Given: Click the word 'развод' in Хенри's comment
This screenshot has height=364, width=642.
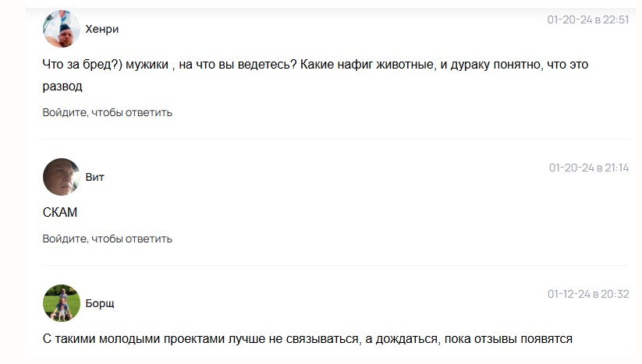Looking at the screenshot, I should [62, 86].
